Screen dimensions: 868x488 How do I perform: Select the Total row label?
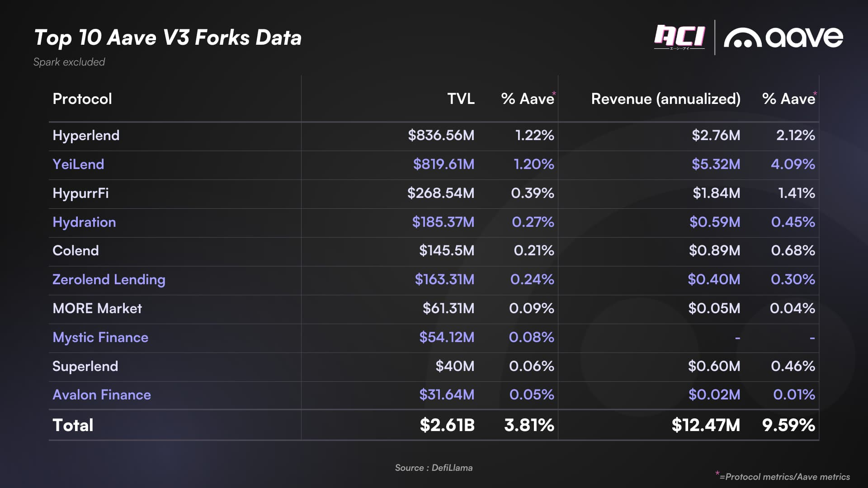73,425
